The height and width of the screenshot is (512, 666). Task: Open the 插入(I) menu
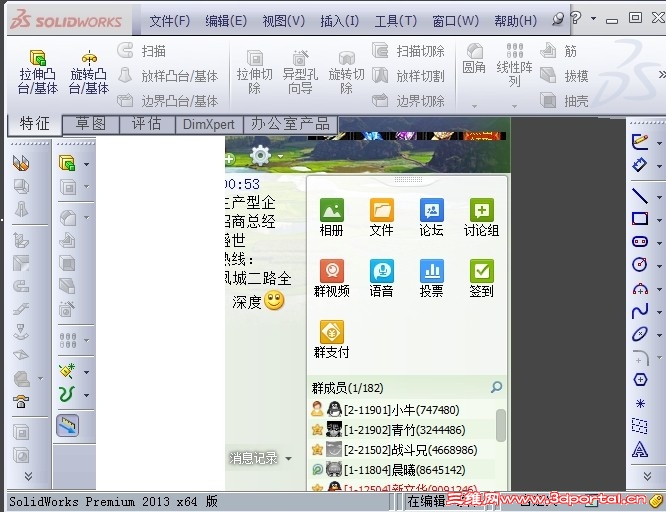[339, 20]
